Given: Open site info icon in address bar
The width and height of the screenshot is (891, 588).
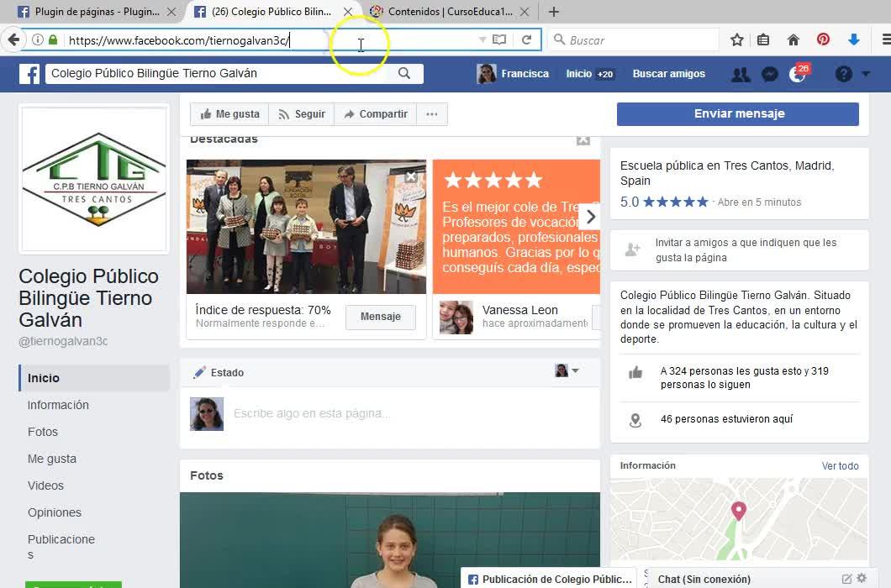Looking at the screenshot, I should pyautogui.click(x=38, y=39).
